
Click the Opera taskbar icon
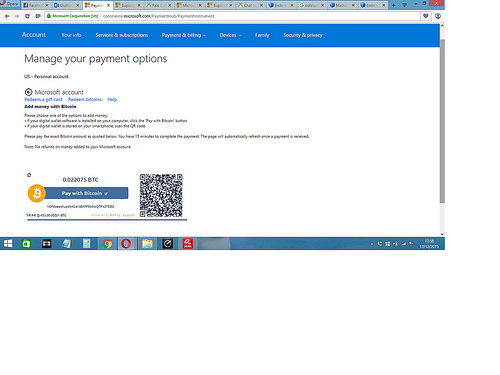pyautogui.click(x=126, y=244)
